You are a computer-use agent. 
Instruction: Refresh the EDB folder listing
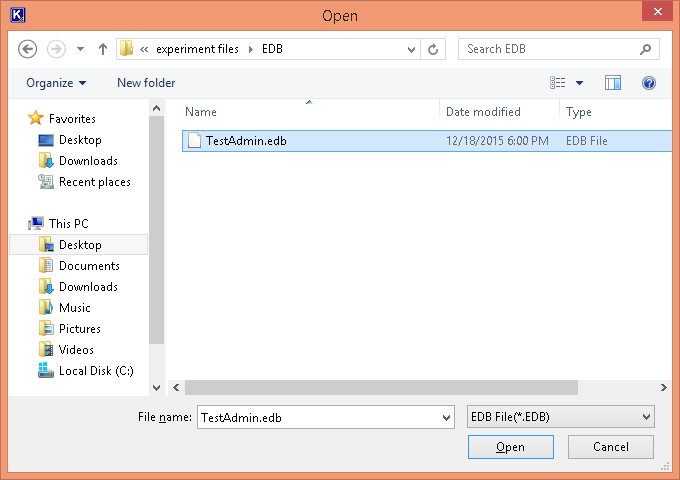tap(433, 49)
